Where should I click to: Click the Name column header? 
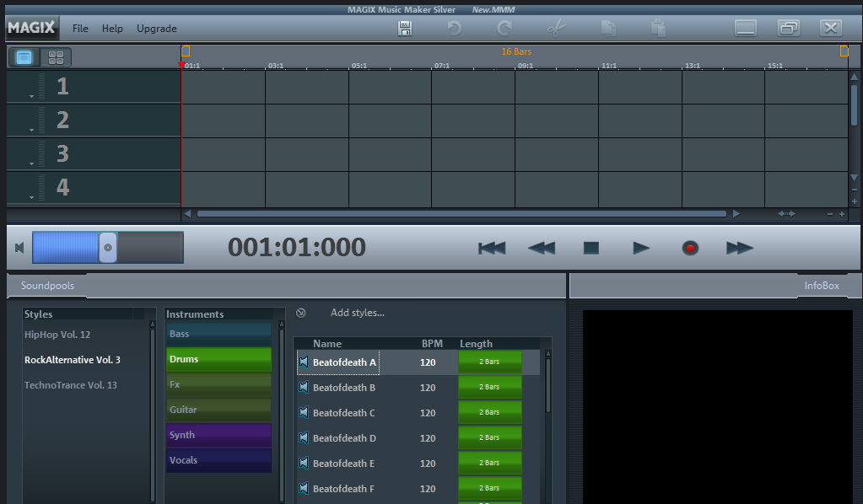(x=327, y=344)
